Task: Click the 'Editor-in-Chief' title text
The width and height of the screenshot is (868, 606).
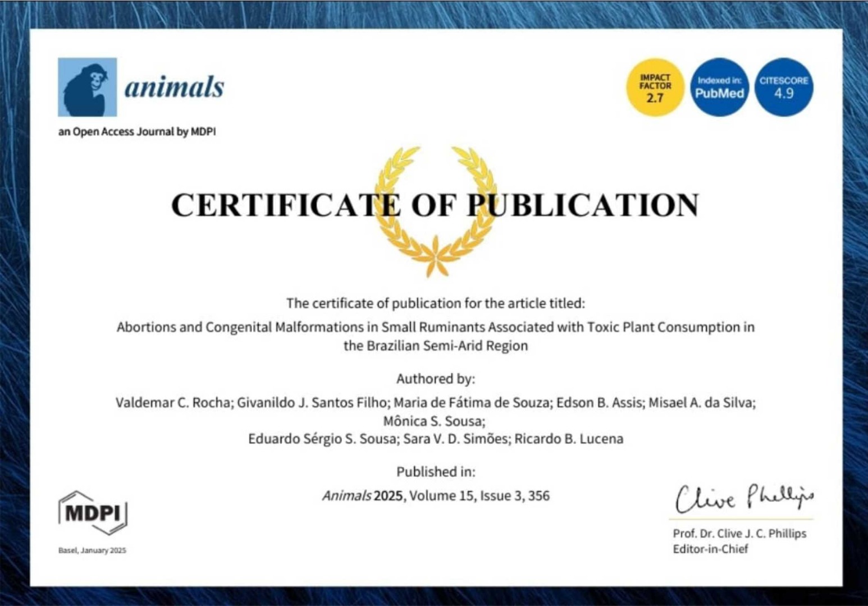Action: (x=710, y=549)
